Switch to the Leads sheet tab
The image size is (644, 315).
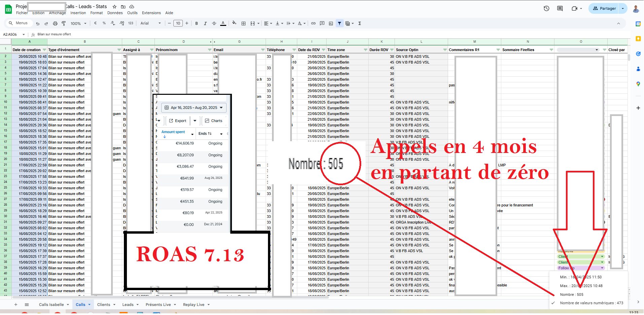130,305
